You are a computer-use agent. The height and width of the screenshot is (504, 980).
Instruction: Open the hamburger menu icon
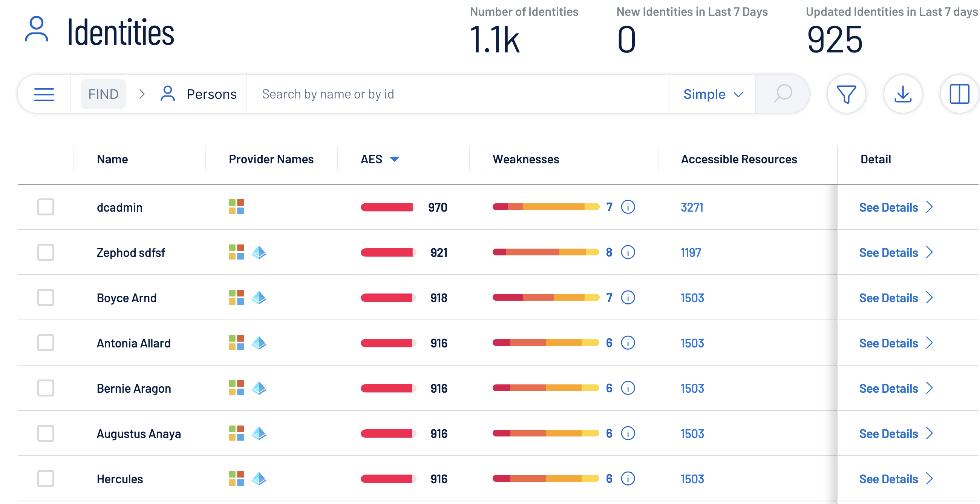click(44, 94)
